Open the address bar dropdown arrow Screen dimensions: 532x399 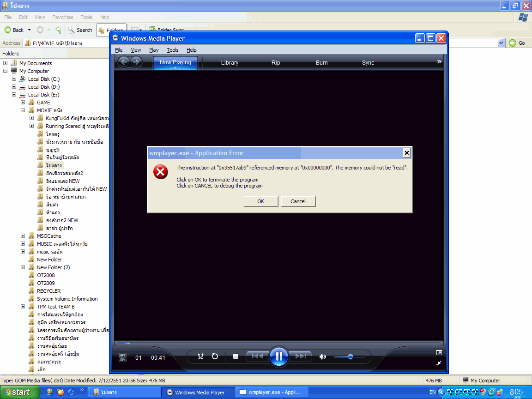tap(501, 43)
